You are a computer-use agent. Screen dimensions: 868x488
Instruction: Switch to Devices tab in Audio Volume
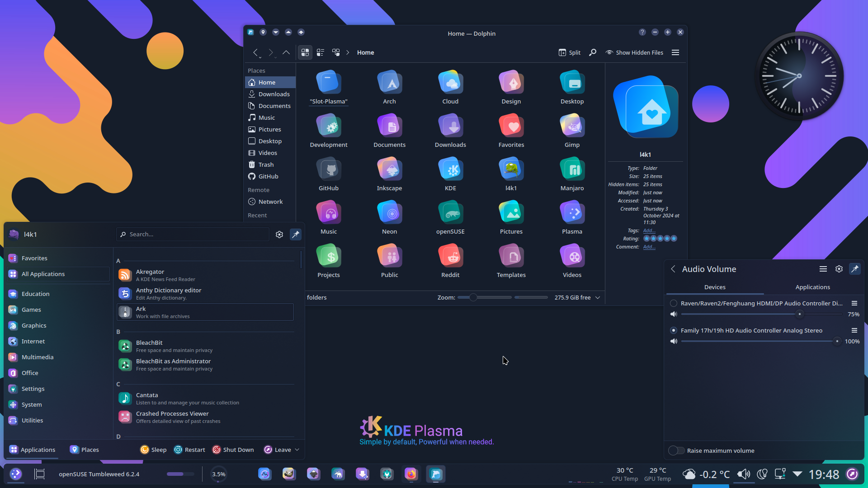click(715, 287)
